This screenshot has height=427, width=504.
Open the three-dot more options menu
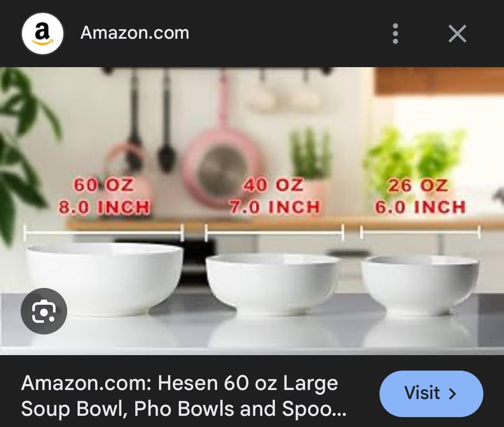395,34
